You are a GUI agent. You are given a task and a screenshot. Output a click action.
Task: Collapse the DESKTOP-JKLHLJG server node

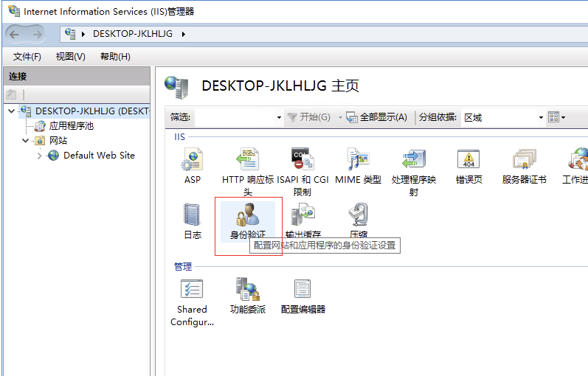11,111
